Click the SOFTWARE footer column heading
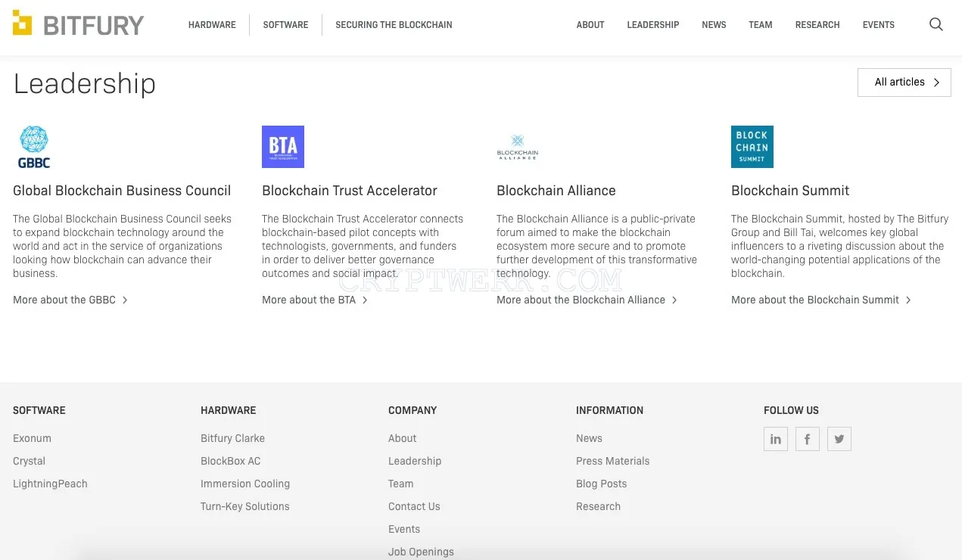This screenshot has height=560, width=962. pyautogui.click(x=39, y=410)
